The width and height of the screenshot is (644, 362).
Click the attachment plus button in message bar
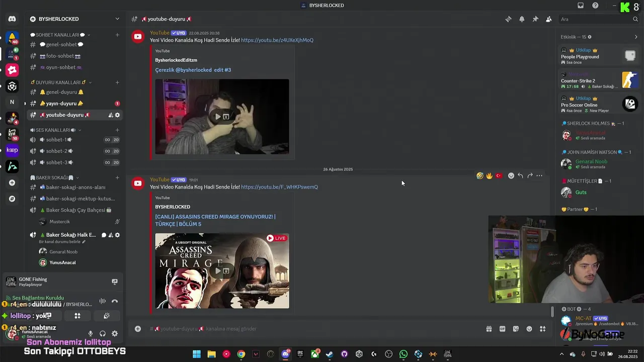pyautogui.click(x=137, y=329)
